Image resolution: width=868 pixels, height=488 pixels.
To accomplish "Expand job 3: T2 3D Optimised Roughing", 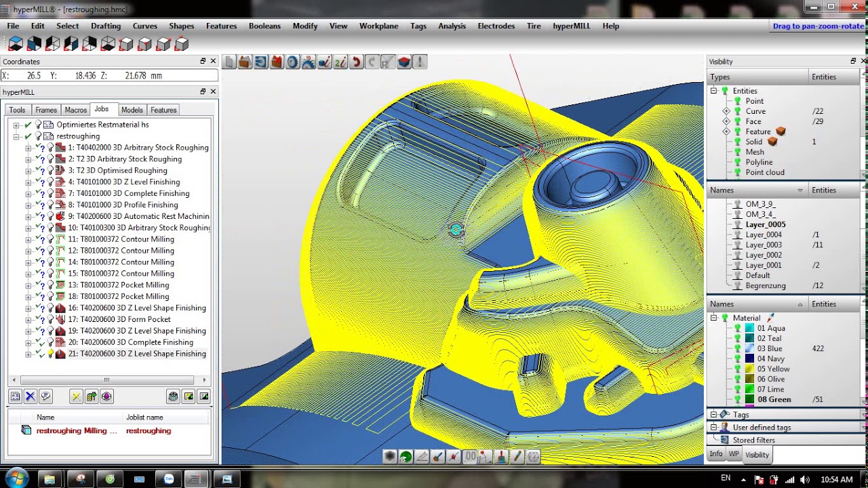I will 28,171.
